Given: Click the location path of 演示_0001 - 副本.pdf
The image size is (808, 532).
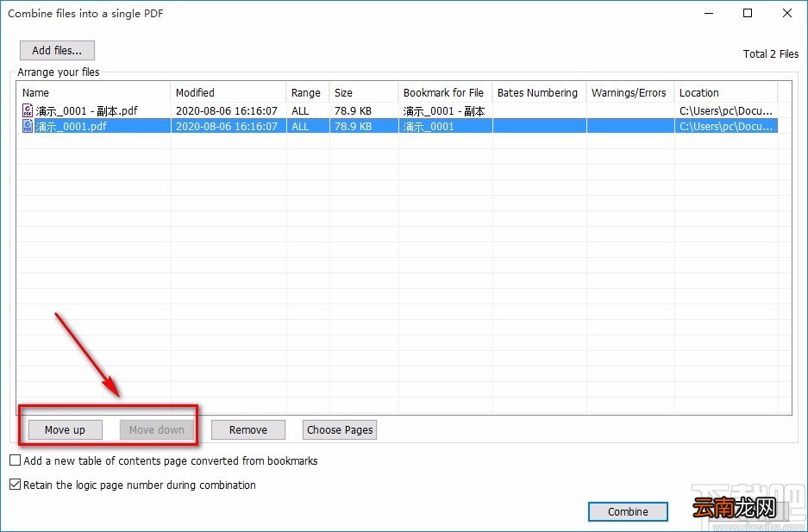Looking at the screenshot, I should [x=726, y=110].
